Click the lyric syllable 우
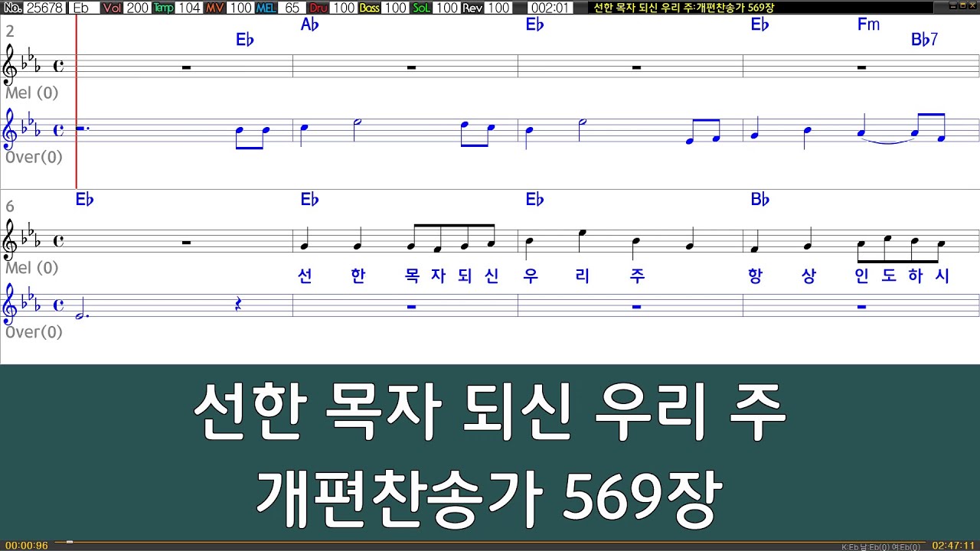The width and height of the screenshot is (980, 551). coord(531,276)
